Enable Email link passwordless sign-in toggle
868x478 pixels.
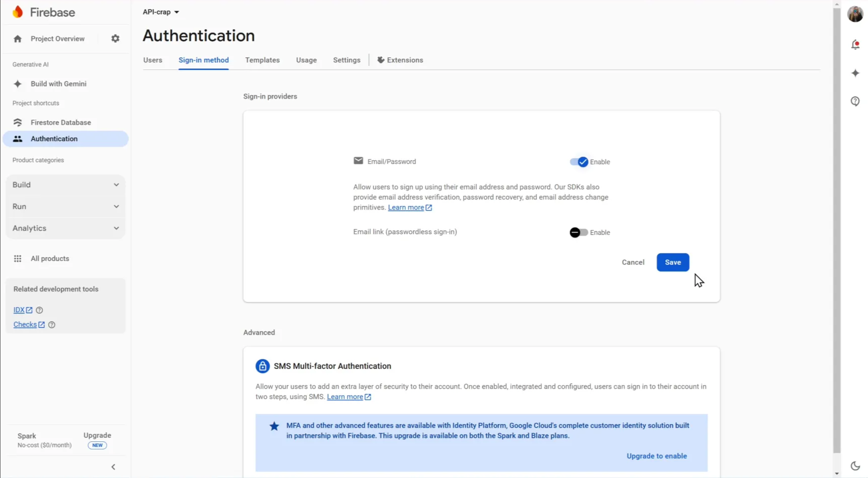[579, 233]
